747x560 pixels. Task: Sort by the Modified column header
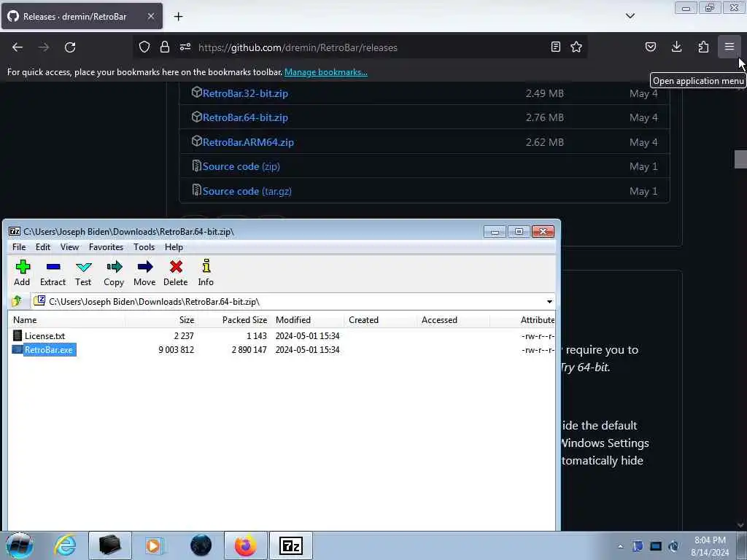click(x=307, y=320)
